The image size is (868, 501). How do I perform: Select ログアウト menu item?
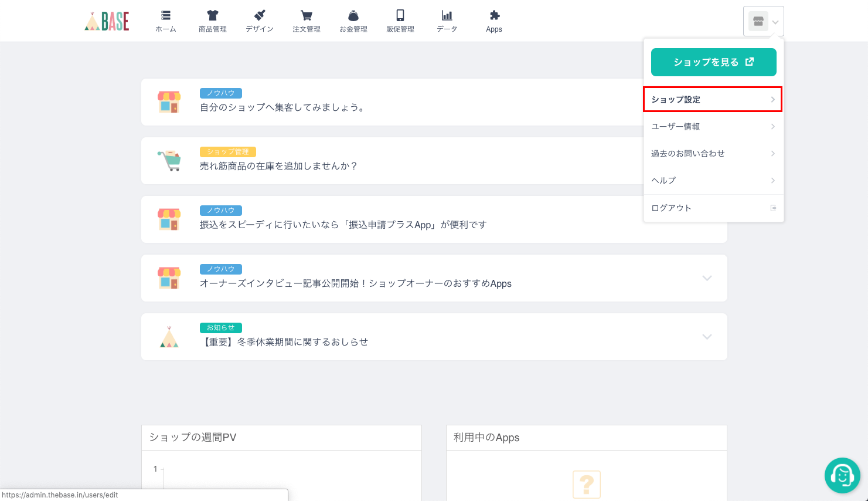(x=713, y=208)
